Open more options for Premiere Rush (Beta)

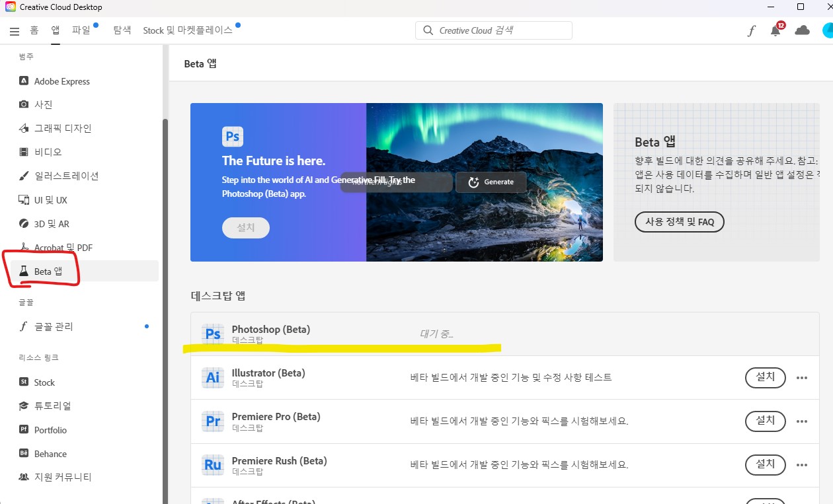(x=802, y=465)
